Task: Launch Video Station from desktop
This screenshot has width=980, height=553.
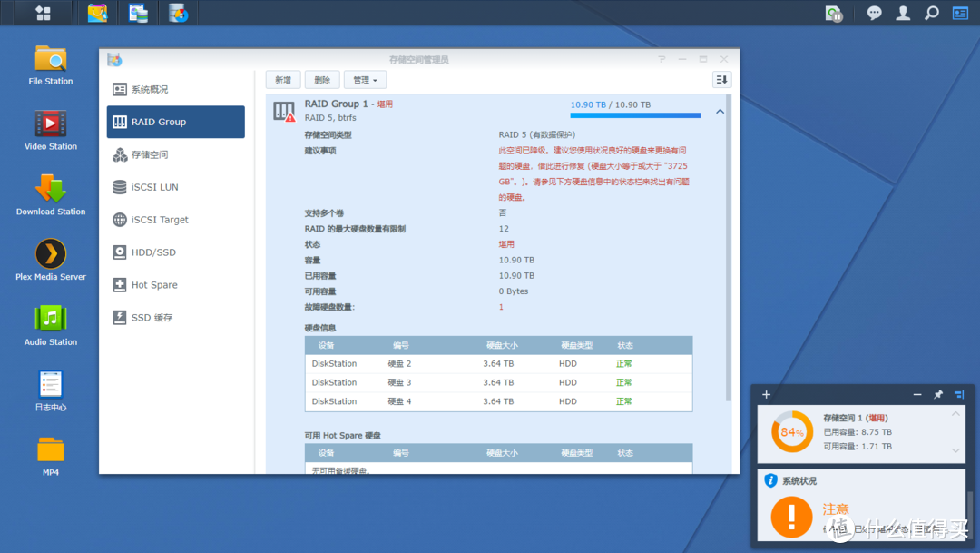Action: click(x=51, y=130)
